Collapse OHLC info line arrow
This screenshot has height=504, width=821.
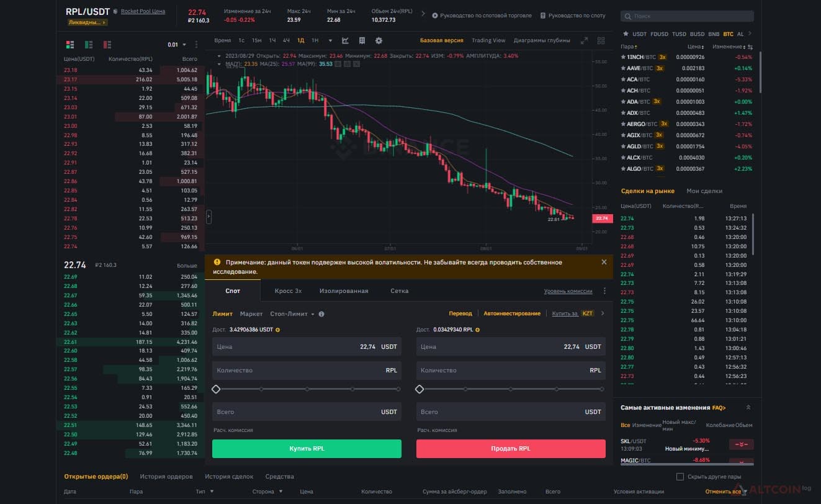[x=219, y=56]
